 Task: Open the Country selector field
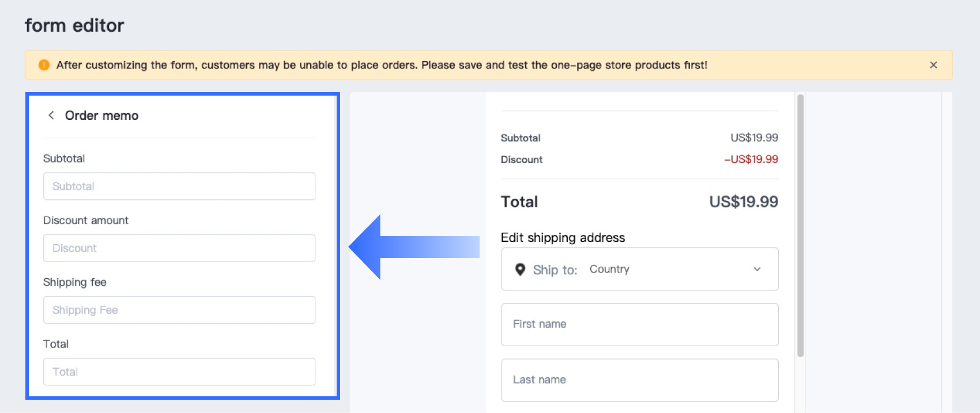tap(640, 269)
